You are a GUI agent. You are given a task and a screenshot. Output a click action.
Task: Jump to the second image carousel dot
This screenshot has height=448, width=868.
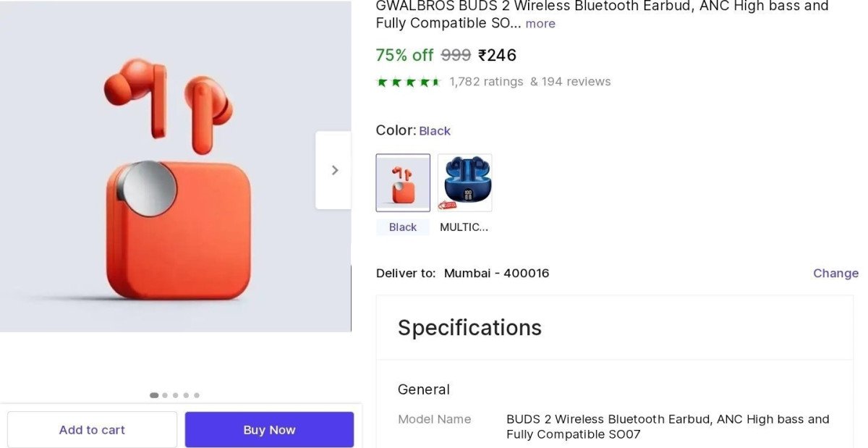tap(165, 395)
